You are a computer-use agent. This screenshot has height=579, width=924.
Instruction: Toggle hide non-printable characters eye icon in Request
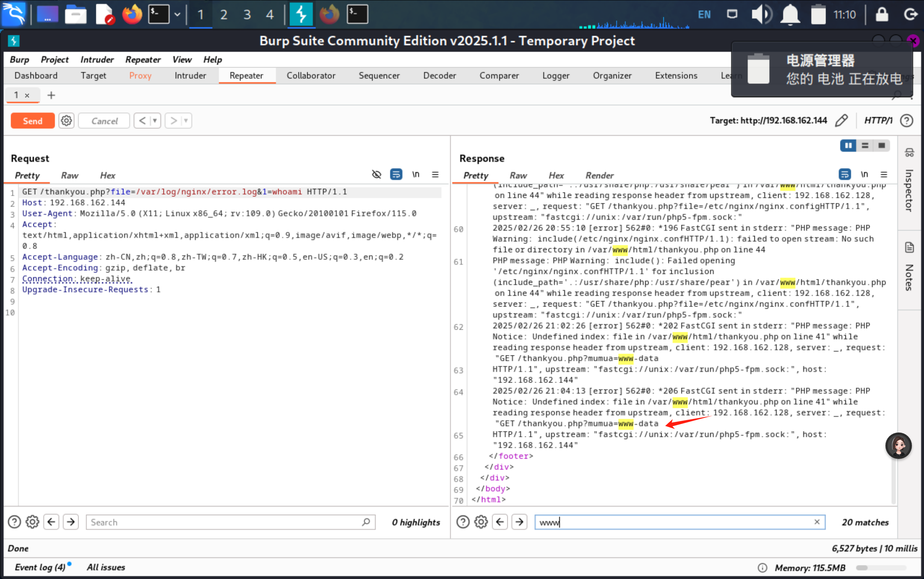tap(377, 175)
